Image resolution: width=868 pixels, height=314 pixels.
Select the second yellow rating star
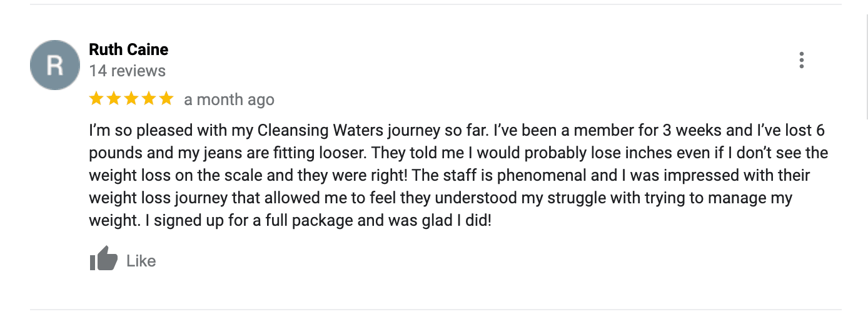tap(114, 99)
